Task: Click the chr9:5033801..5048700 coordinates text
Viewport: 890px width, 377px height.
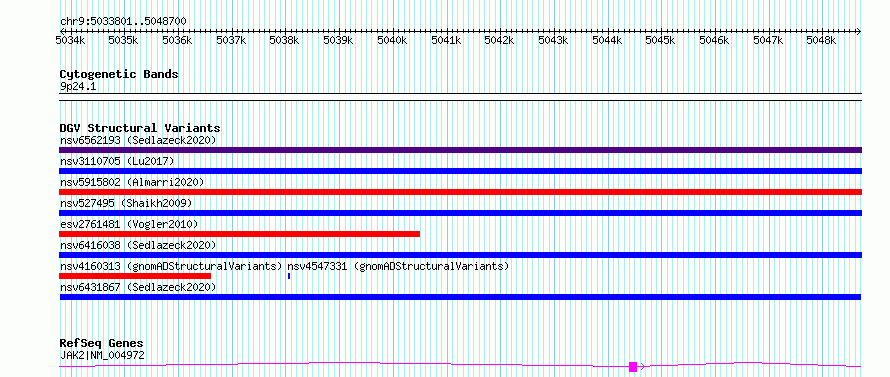Action: (x=123, y=22)
